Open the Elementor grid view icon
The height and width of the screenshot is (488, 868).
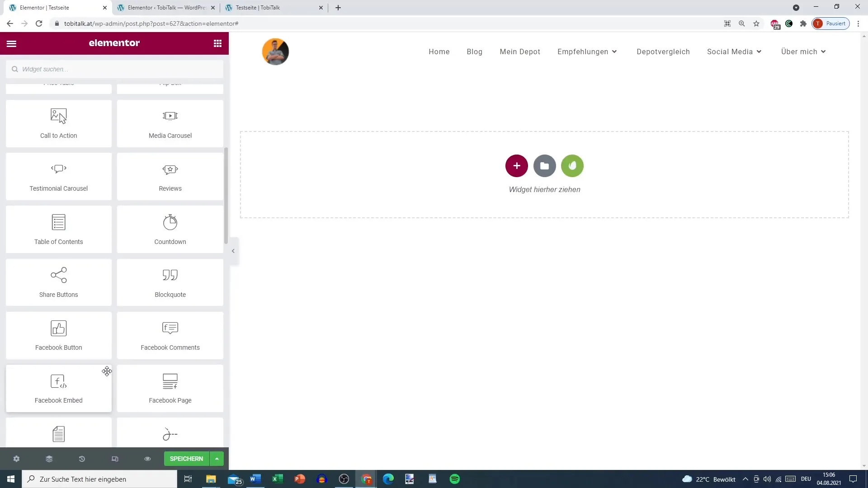217,43
